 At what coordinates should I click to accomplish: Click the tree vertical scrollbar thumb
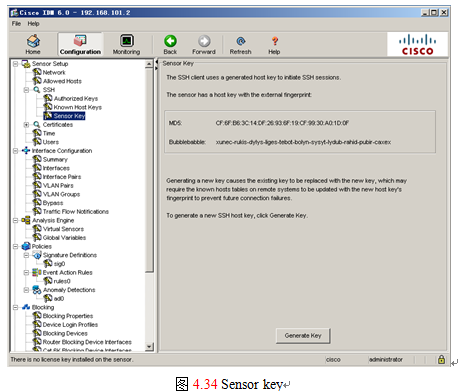(149, 170)
